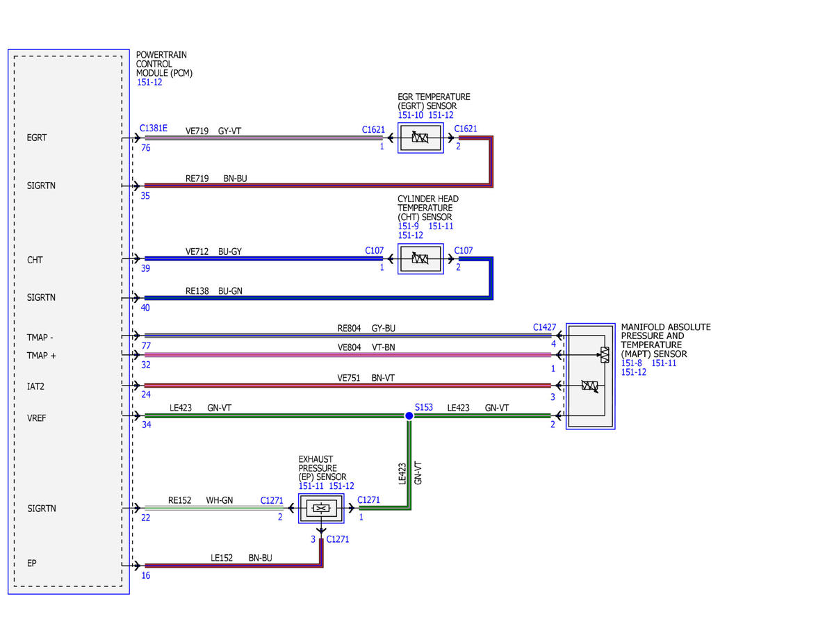The image size is (834, 644).
Task: Click the EGR temperature sensor thermistor symbol
Action: pos(420,138)
